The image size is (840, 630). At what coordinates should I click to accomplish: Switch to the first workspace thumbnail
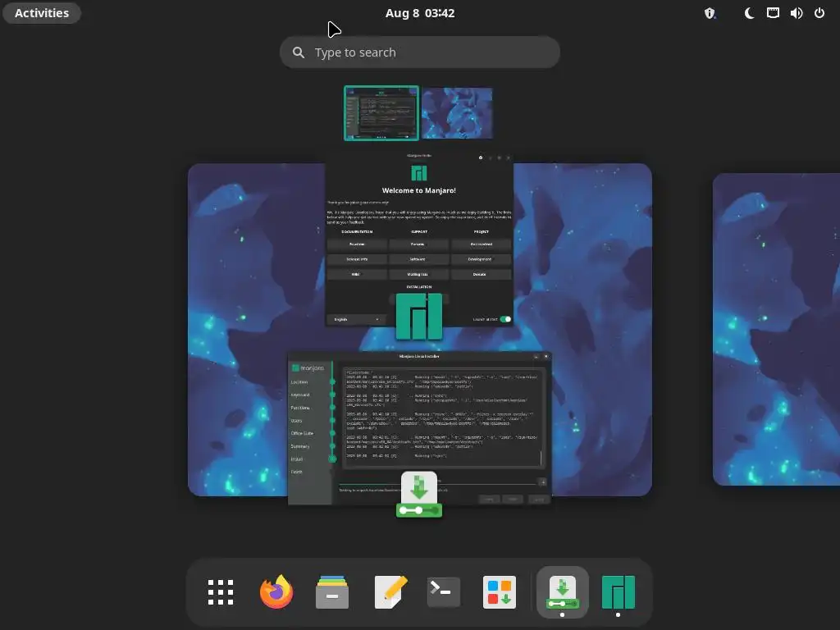(x=381, y=113)
